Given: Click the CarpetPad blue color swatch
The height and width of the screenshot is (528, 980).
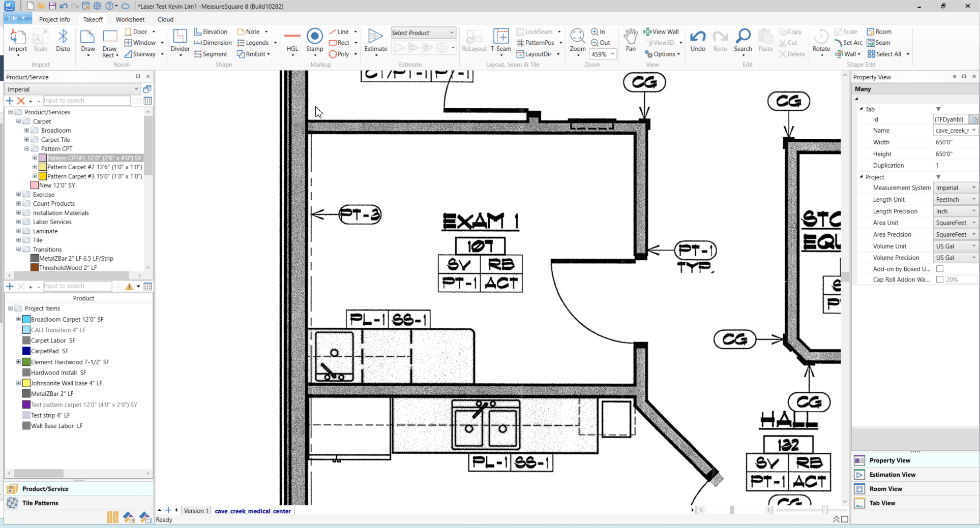Looking at the screenshot, I should 26,351.
